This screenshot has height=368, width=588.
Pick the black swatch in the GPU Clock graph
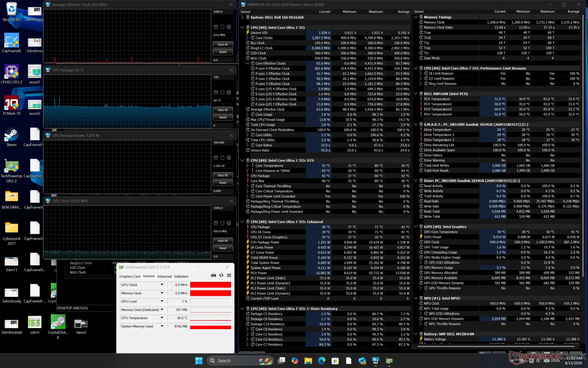(222, 223)
